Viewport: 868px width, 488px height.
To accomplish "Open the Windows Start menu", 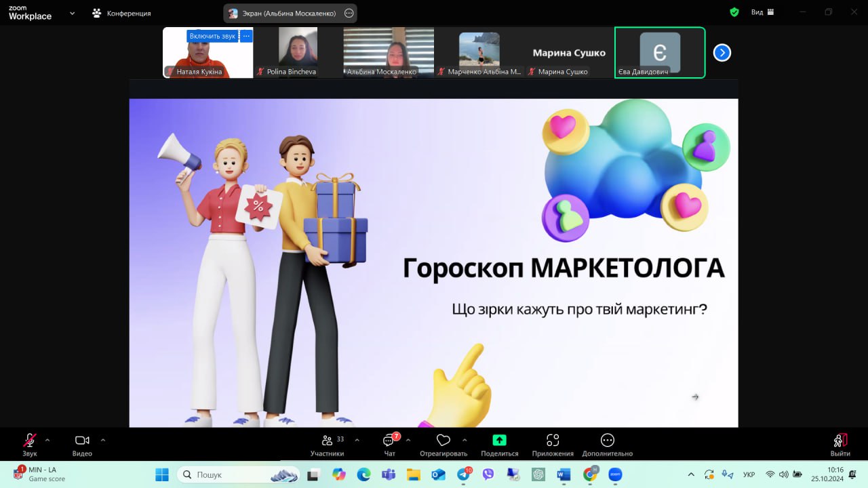I will [x=162, y=474].
